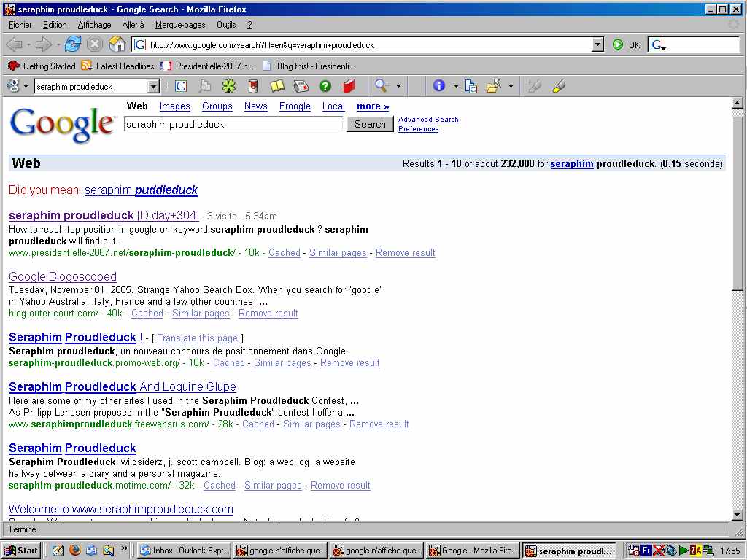
Task: Open Latest Headlines live bookmark
Action: (x=117, y=66)
